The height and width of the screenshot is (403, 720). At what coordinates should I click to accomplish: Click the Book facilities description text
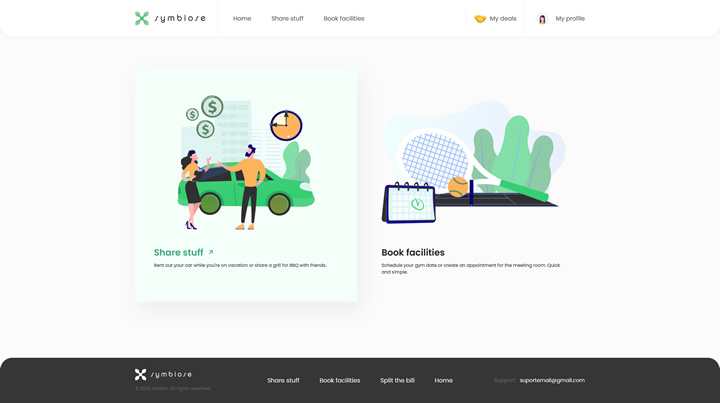tap(470, 268)
